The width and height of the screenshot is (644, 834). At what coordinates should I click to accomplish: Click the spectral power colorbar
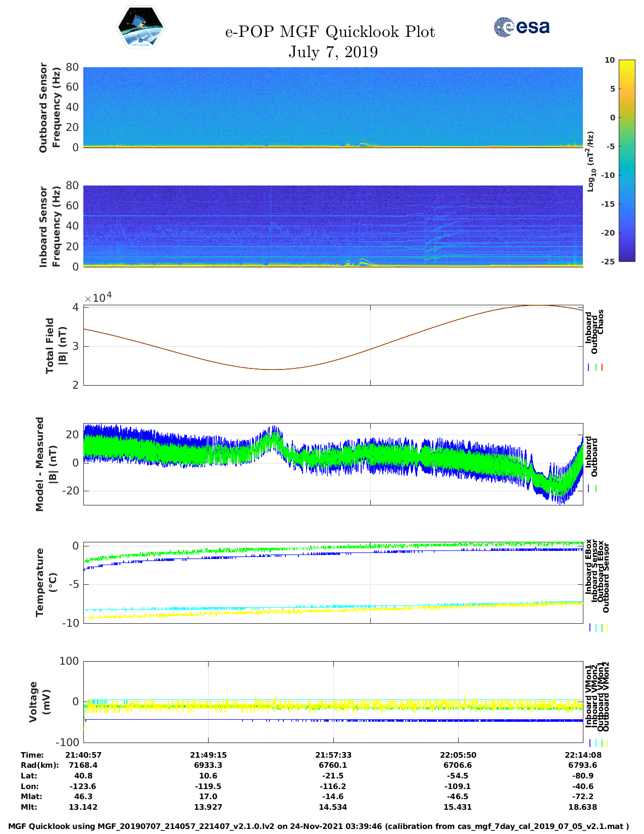pyautogui.click(x=612, y=161)
